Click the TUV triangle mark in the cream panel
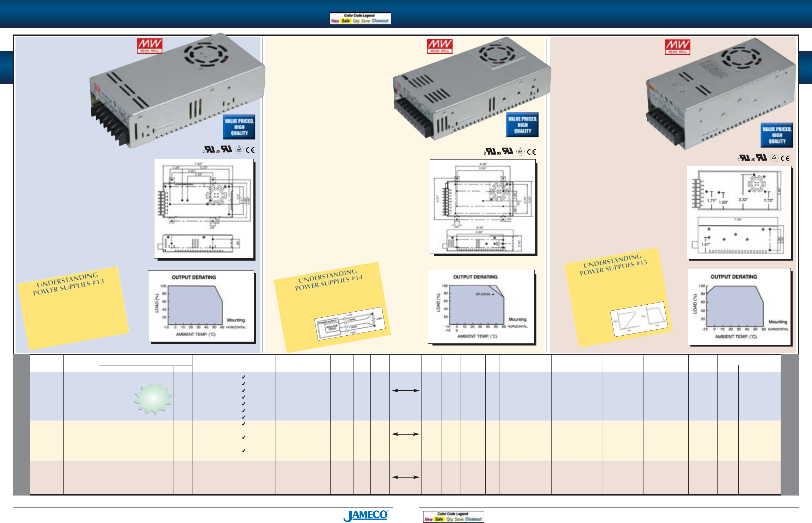This screenshot has height=523, width=812. tap(520, 151)
